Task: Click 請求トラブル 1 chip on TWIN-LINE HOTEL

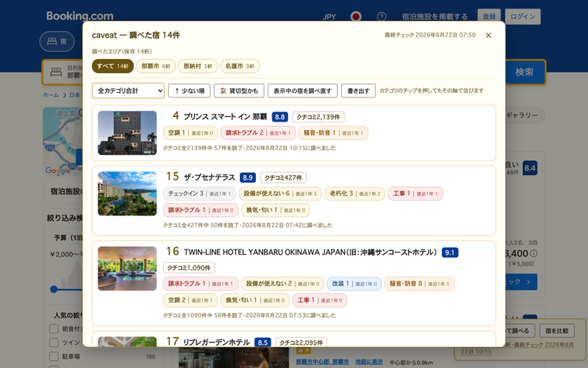Action: coord(200,284)
